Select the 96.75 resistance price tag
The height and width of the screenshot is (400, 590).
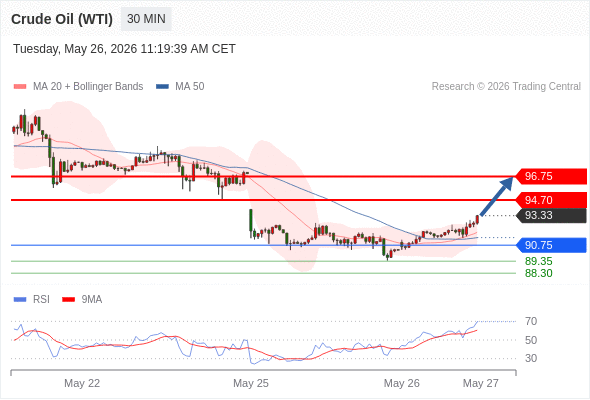550,176
